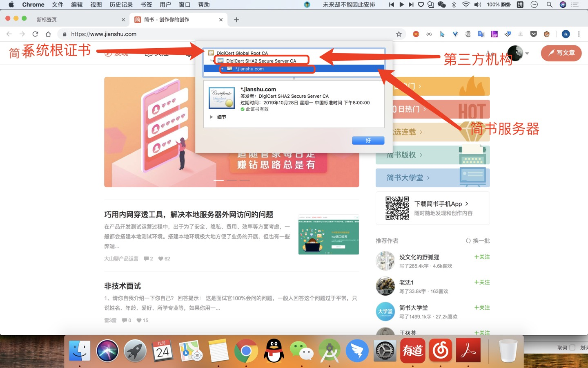Screen dimensions: 588x368
Task: Open 简书版权 card
Action: pyautogui.click(x=432, y=155)
